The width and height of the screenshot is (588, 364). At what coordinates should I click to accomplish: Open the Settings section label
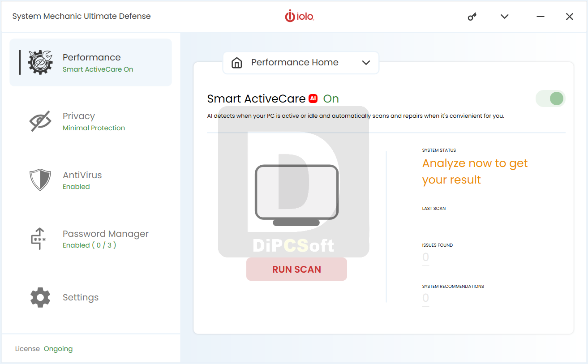81,297
